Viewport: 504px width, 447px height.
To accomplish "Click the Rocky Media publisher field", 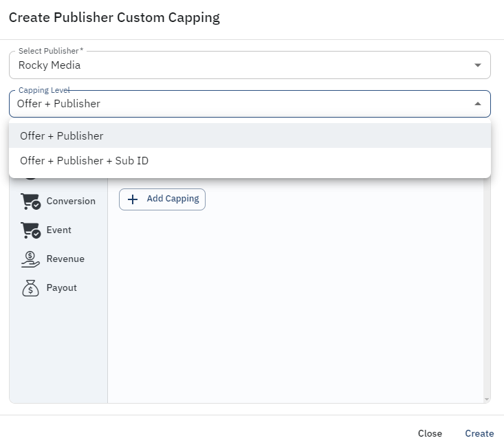I will (x=250, y=65).
